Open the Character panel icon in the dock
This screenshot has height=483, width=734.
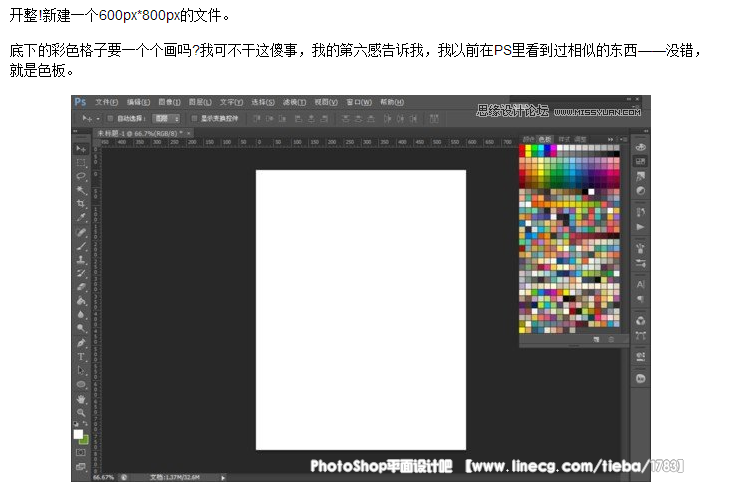640,284
